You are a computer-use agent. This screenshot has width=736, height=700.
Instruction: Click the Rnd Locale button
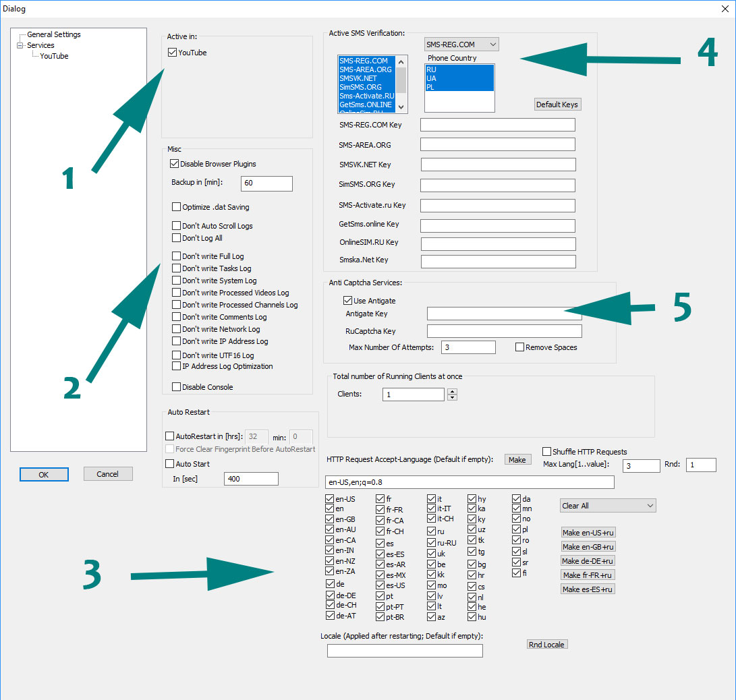click(x=546, y=645)
